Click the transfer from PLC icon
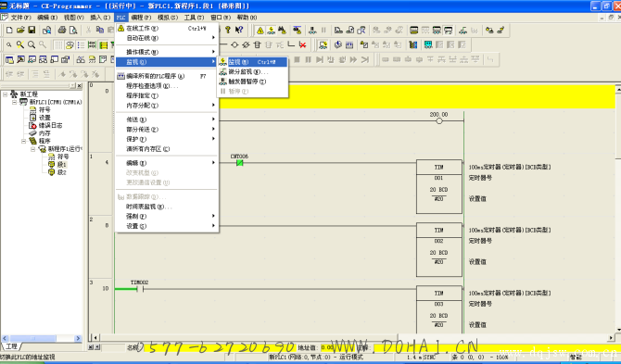This screenshot has height=364, width=621. pos(350,31)
